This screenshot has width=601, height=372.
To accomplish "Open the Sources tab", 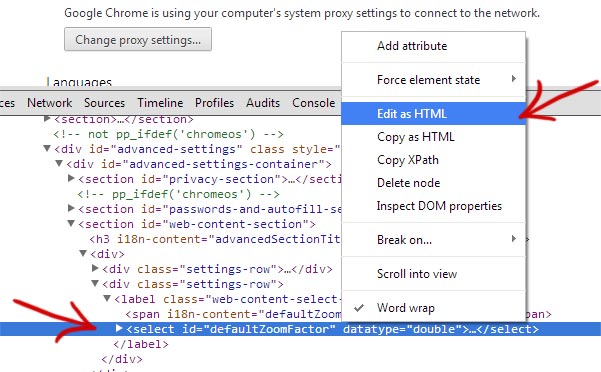I will tap(104, 103).
